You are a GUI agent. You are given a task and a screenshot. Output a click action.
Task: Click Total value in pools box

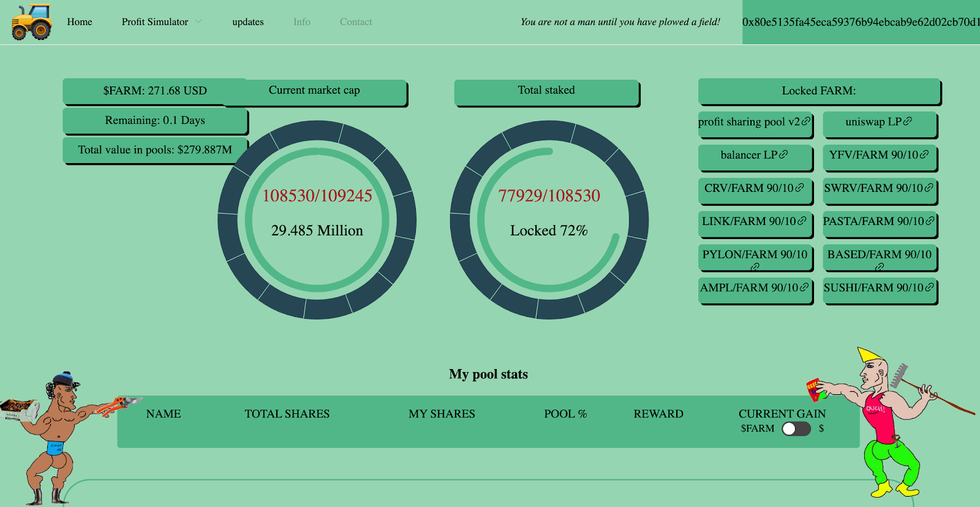[x=155, y=150]
